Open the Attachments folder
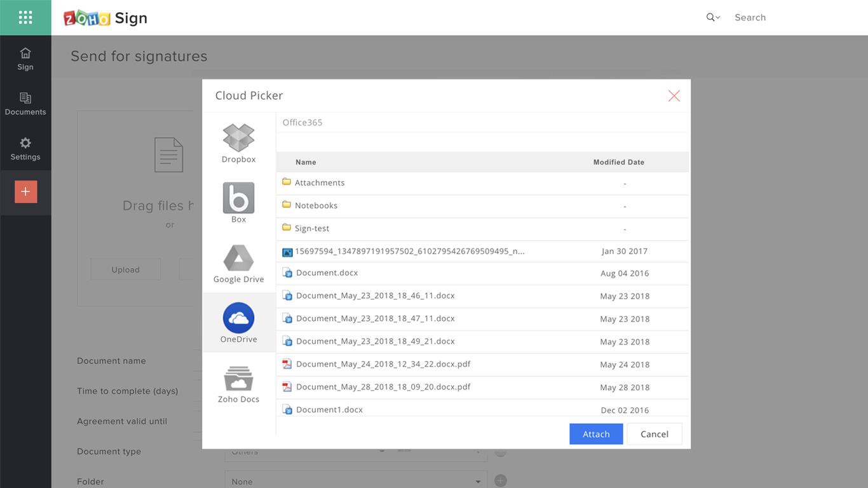The width and height of the screenshot is (868, 488). click(x=319, y=182)
